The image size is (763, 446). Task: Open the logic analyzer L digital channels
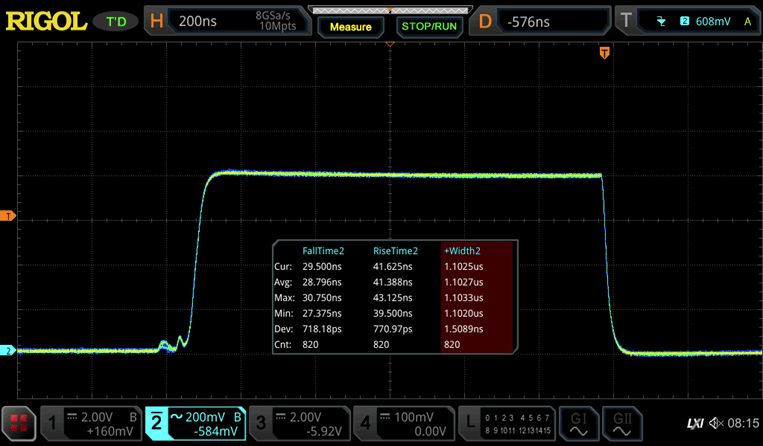point(507,424)
